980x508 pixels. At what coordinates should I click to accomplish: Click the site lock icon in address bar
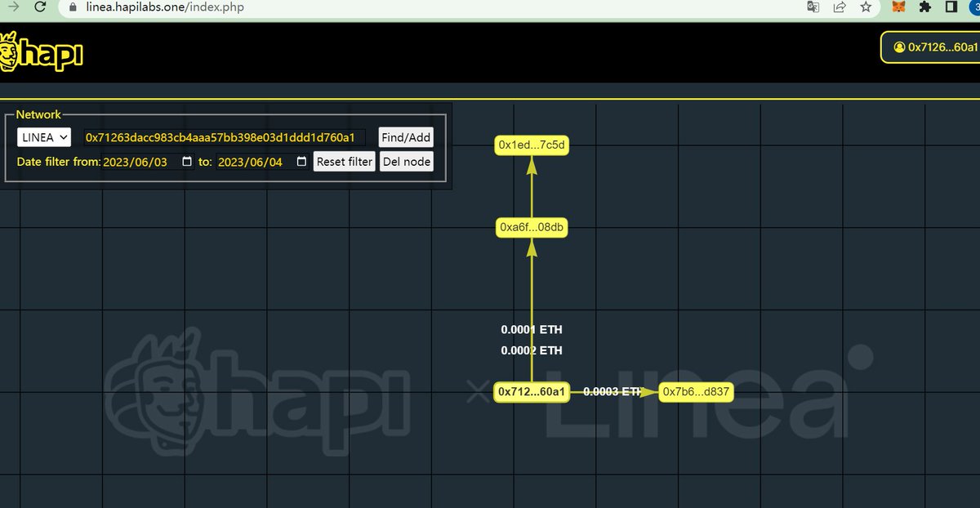[72, 7]
